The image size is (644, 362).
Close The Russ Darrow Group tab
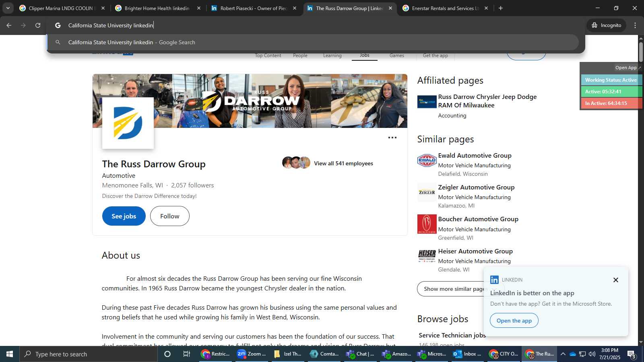390,8
